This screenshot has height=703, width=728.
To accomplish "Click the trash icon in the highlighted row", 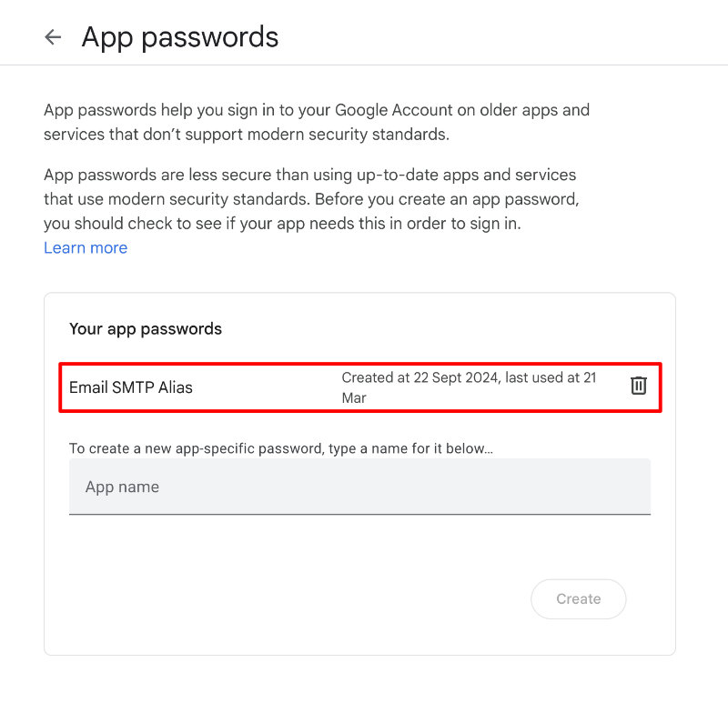I will 638,385.
